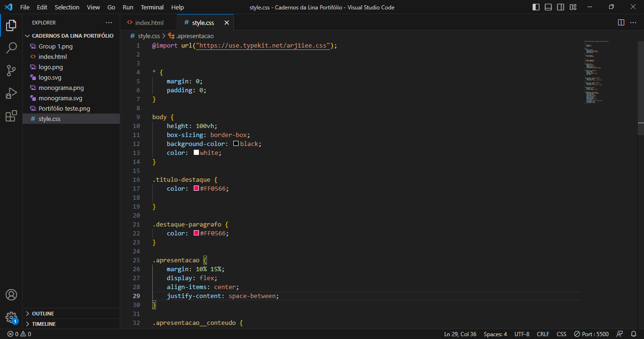Viewport: 644px width, 339px height.
Task: Open the Explorer view in activity bar
Action: tap(11, 25)
